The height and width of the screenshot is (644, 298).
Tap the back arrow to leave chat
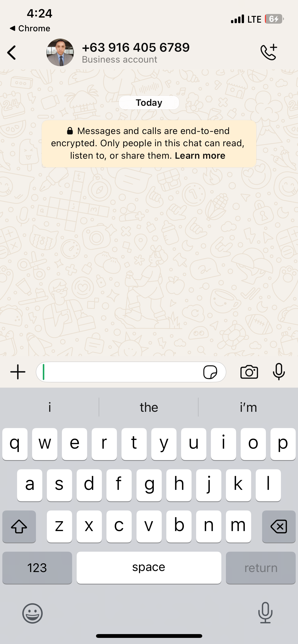pos(12,53)
